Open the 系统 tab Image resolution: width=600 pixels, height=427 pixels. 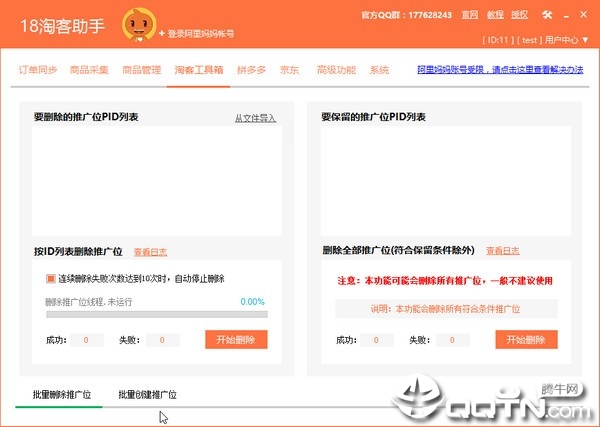(379, 70)
